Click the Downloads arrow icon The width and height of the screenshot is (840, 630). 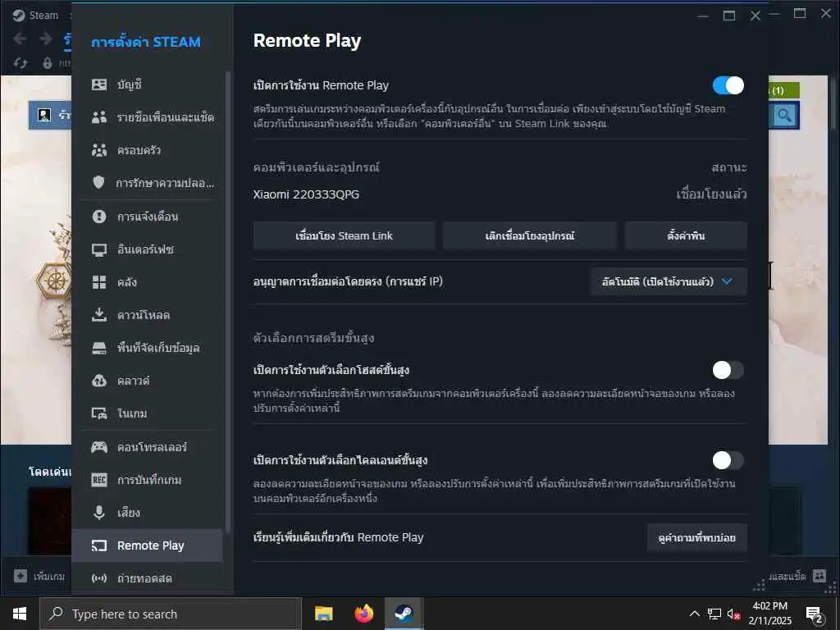(99, 315)
